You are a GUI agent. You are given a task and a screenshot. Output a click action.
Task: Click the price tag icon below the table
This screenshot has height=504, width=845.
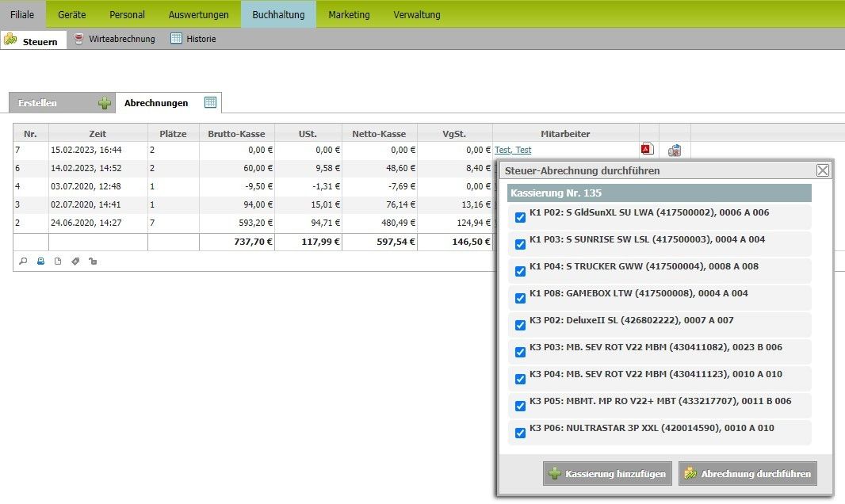pos(75,262)
